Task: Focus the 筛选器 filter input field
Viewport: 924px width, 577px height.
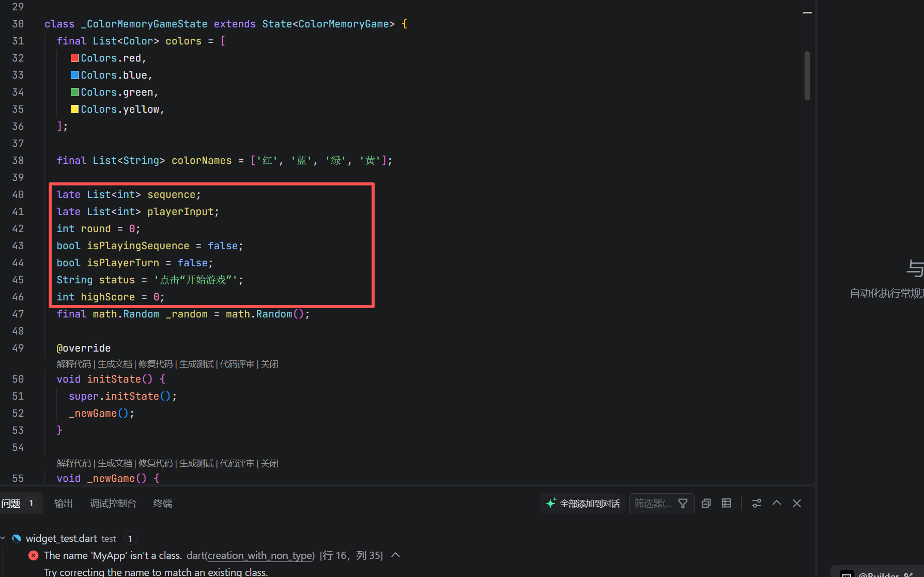Action: point(653,503)
